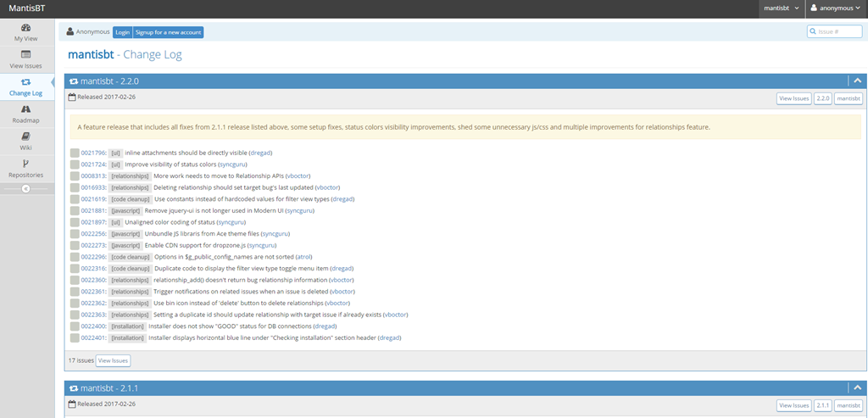Click [code cleanup] tag on issue 0021619
868x418 pixels.
[130, 198]
